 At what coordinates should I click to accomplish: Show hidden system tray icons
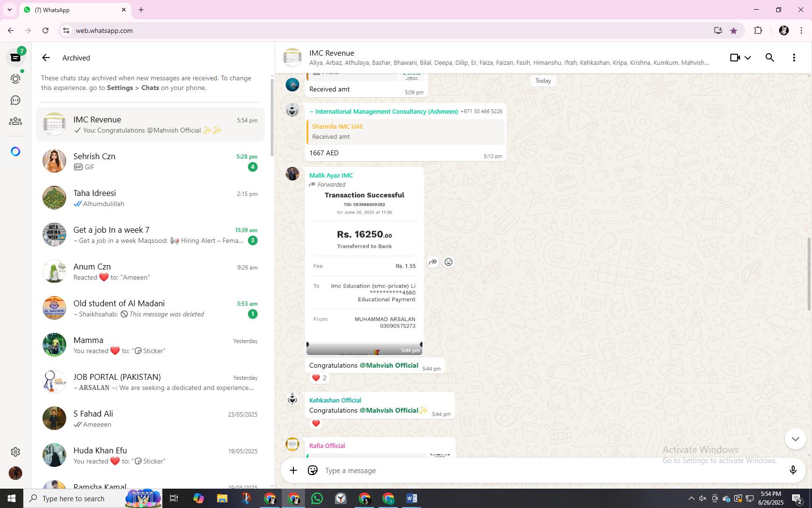691,498
